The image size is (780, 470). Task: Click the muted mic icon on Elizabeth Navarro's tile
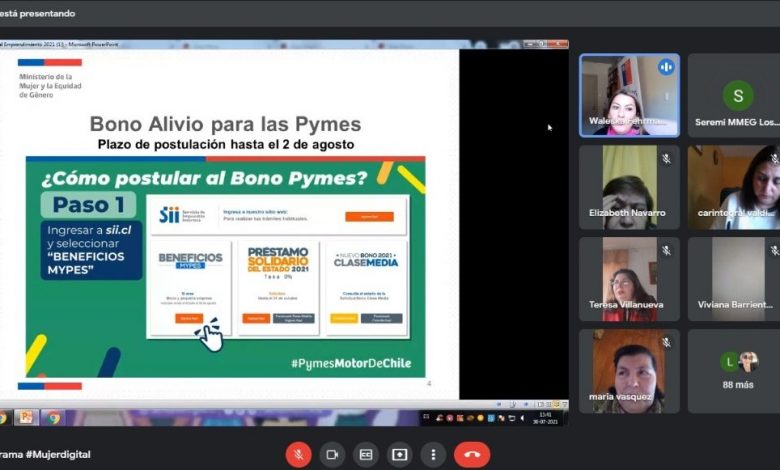665,159
